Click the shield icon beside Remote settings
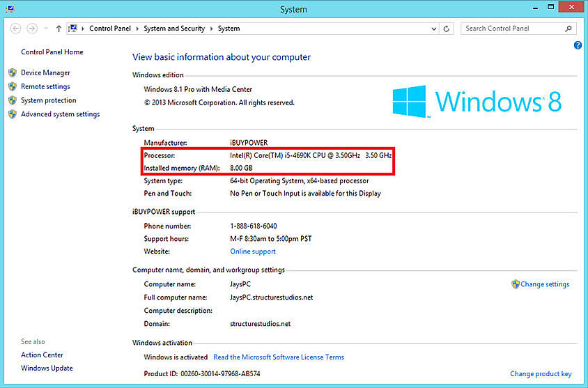The width and height of the screenshot is (588, 388). (13, 86)
